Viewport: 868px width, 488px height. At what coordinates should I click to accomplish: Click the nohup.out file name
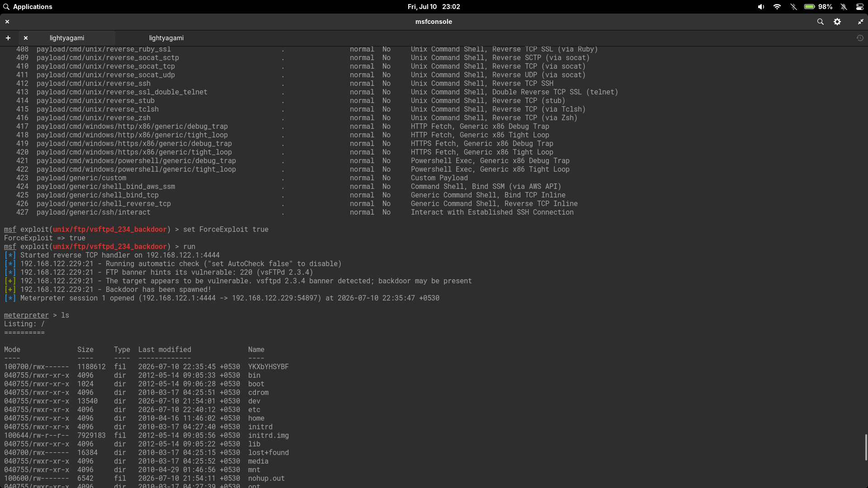pyautogui.click(x=266, y=479)
